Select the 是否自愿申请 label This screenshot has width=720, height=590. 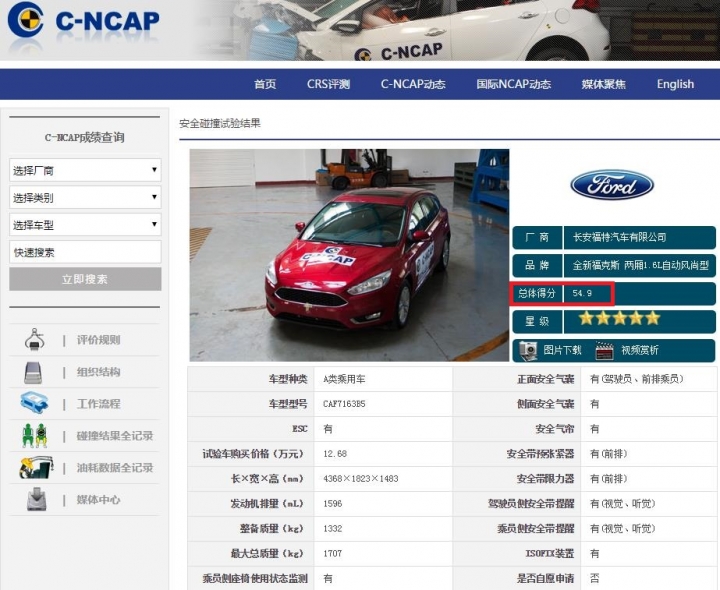click(x=545, y=579)
